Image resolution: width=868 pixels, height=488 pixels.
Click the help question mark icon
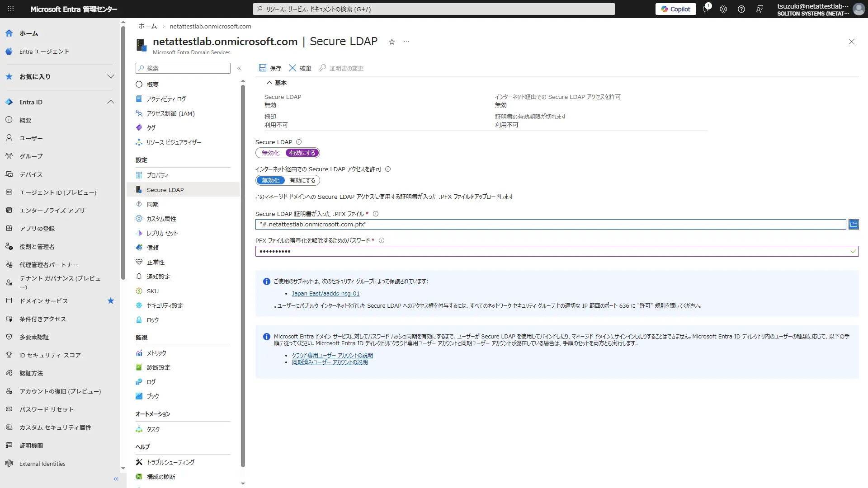tap(741, 9)
